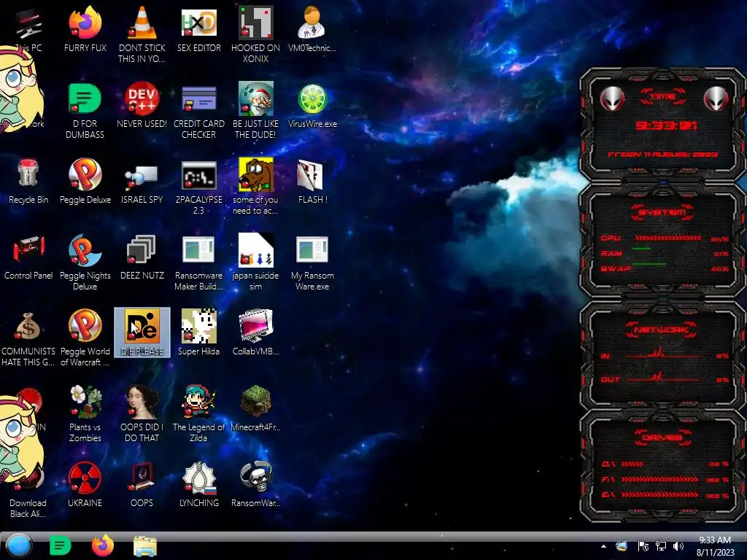Open the VirusWire.exe lime icon
This screenshot has height=560, width=747.
[x=312, y=98]
